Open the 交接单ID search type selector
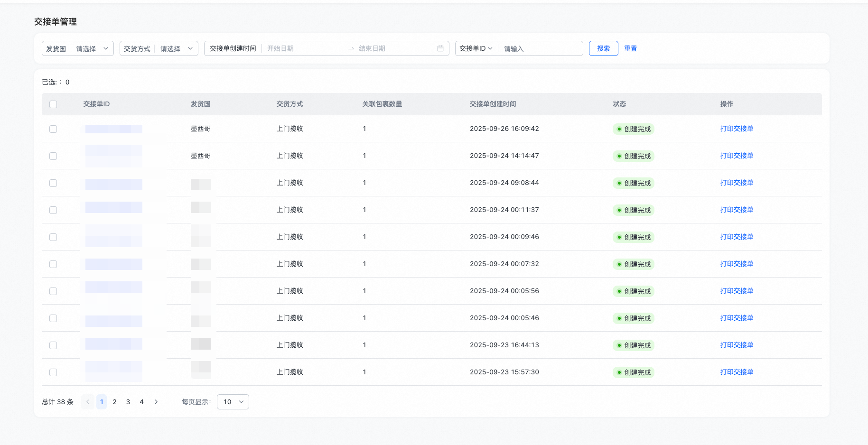868x445 pixels. (x=476, y=48)
